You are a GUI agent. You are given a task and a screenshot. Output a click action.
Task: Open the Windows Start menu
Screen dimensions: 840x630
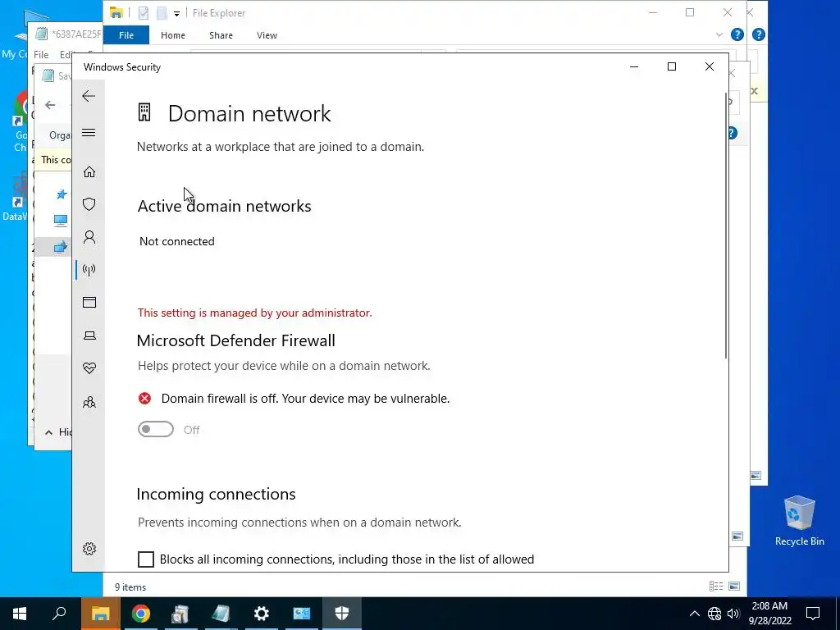pos(20,614)
